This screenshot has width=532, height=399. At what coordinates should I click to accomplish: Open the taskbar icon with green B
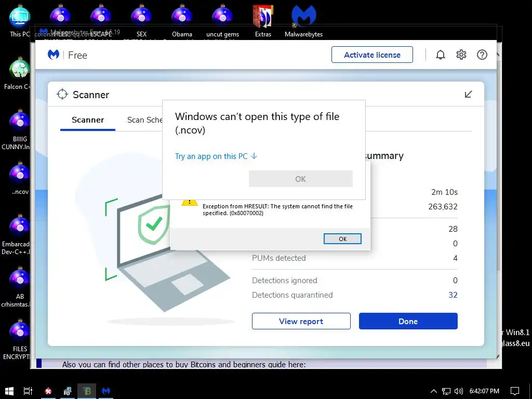[x=87, y=391]
